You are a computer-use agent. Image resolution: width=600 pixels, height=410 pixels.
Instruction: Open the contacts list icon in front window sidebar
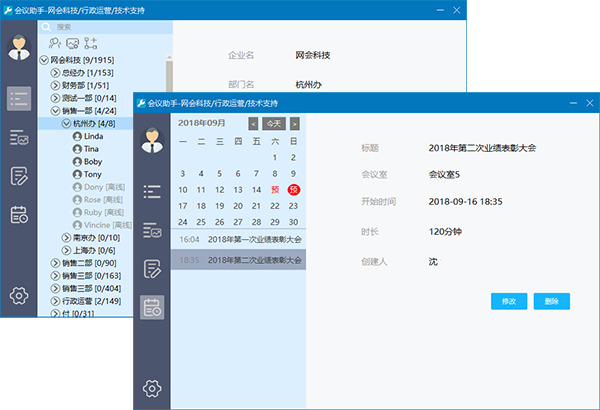(152, 190)
